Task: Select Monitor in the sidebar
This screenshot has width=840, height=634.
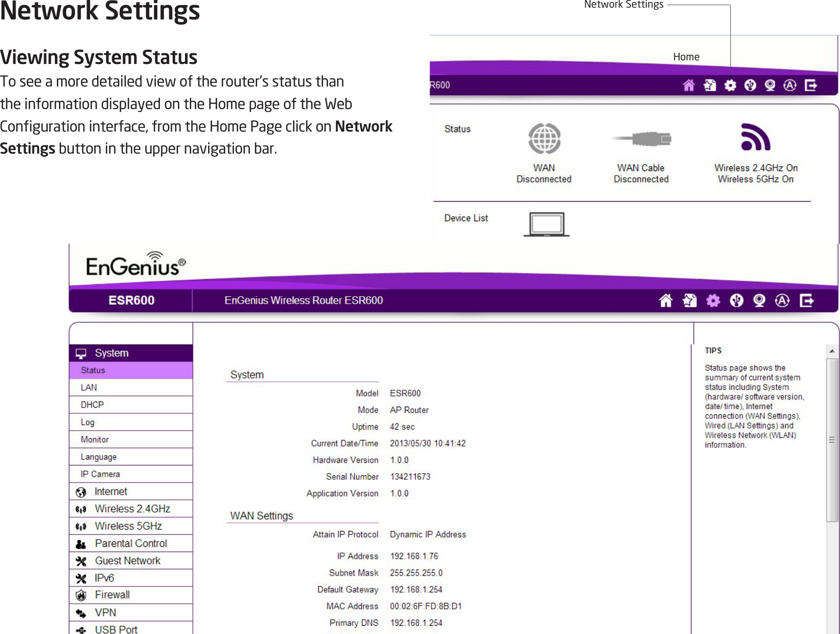Action: [x=131, y=439]
